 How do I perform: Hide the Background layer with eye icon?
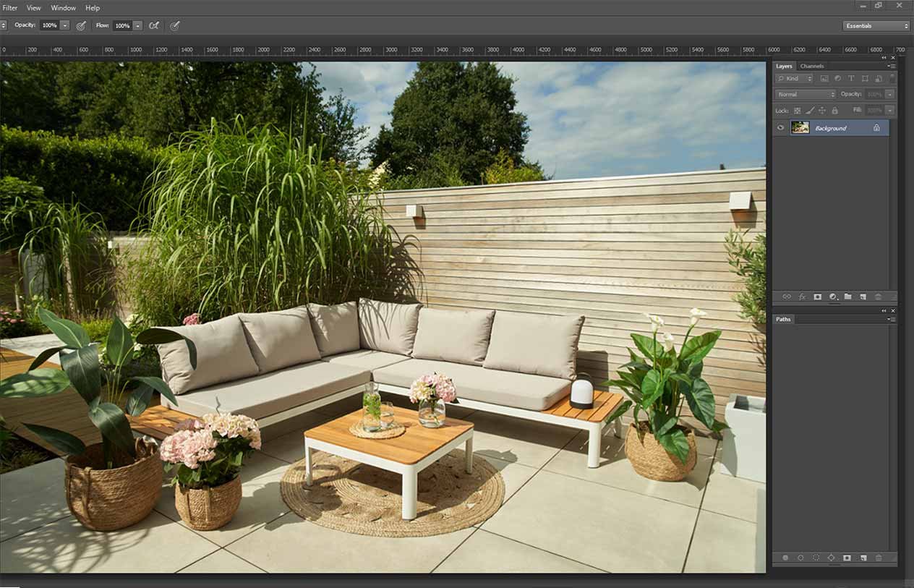[780, 128]
